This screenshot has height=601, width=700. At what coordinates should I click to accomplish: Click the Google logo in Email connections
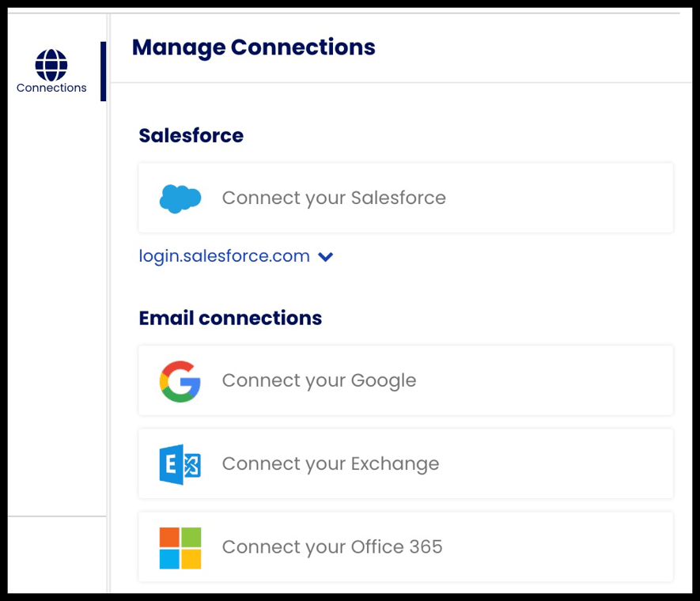pos(180,380)
